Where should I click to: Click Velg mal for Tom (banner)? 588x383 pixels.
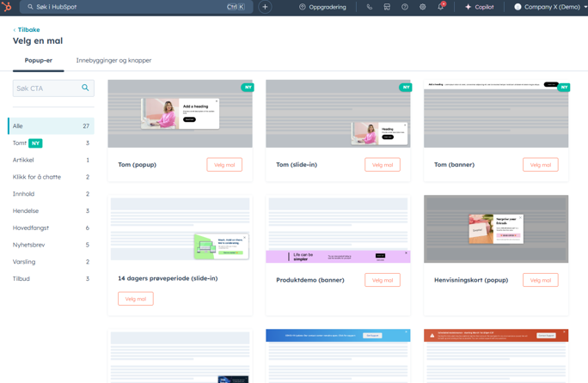pos(541,165)
